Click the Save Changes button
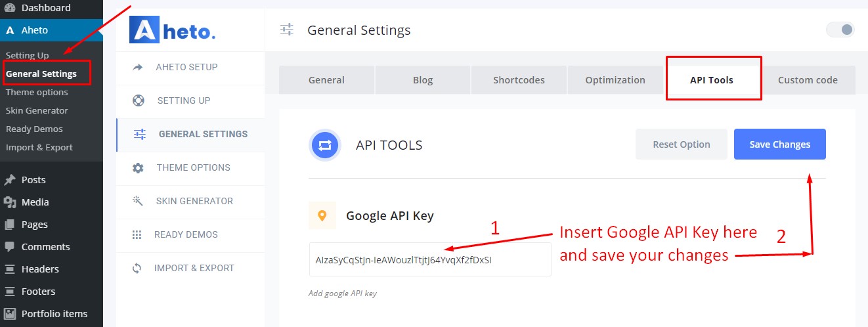 (x=780, y=144)
